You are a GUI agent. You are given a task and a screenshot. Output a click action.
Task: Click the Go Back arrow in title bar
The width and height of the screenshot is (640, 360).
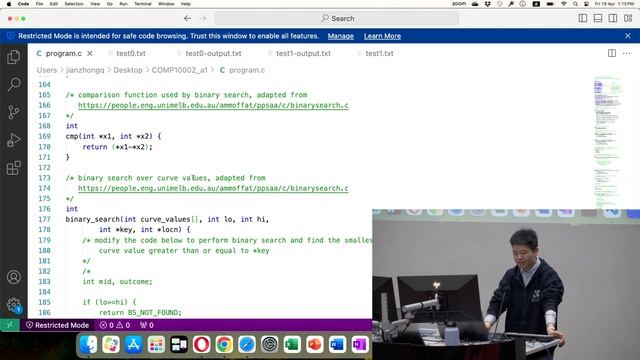[x=187, y=18]
